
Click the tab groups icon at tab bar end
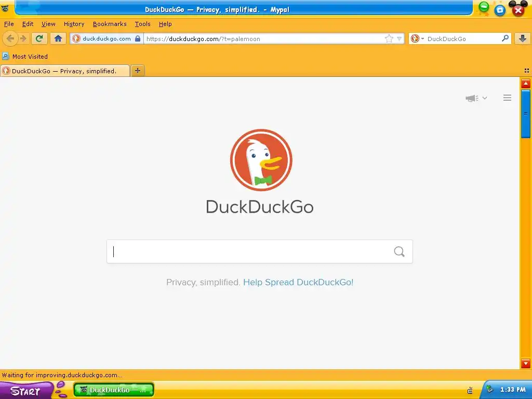pyautogui.click(x=527, y=71)
